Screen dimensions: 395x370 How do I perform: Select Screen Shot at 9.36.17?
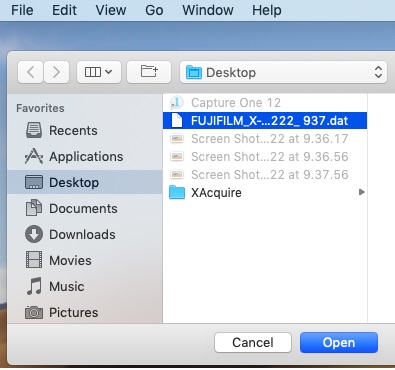point(265,139)
